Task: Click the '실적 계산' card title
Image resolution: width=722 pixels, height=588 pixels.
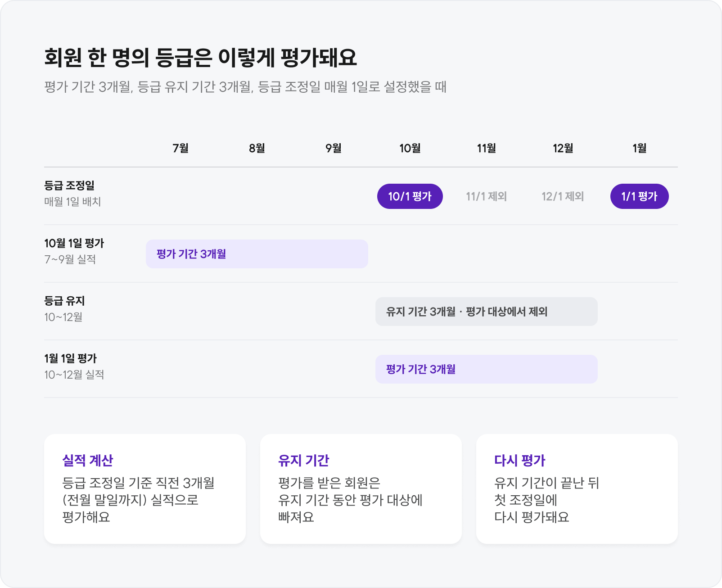Action: (88, 460)
